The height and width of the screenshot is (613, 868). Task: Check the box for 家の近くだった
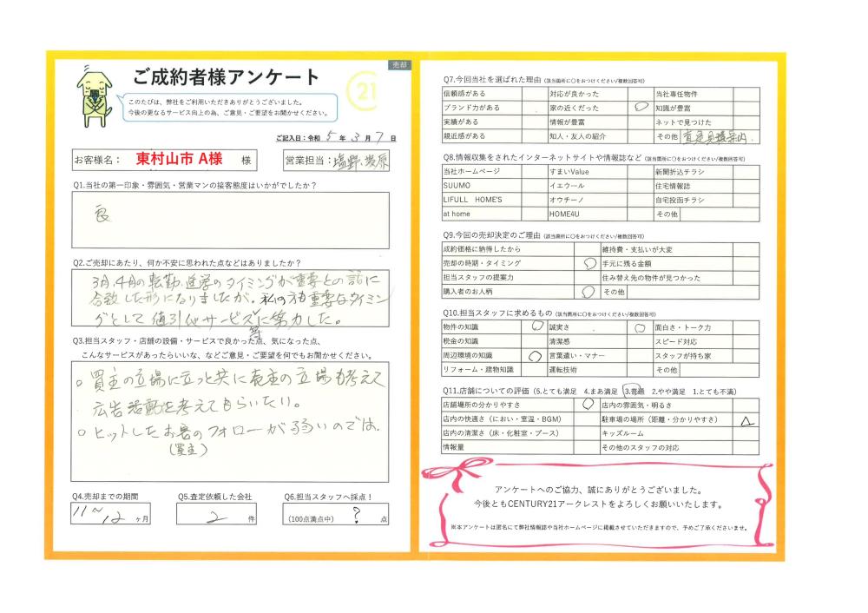(641, 109)
